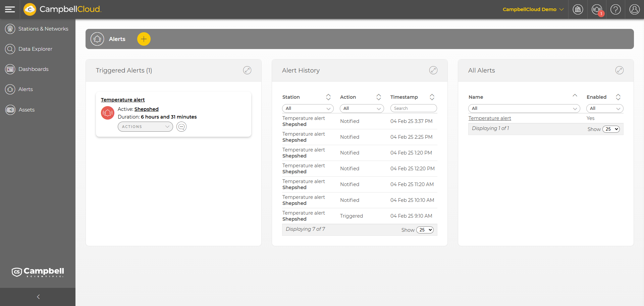
Task: Click the Campbell Scientific logo in sidebar
Action: (x=38, y=272)
